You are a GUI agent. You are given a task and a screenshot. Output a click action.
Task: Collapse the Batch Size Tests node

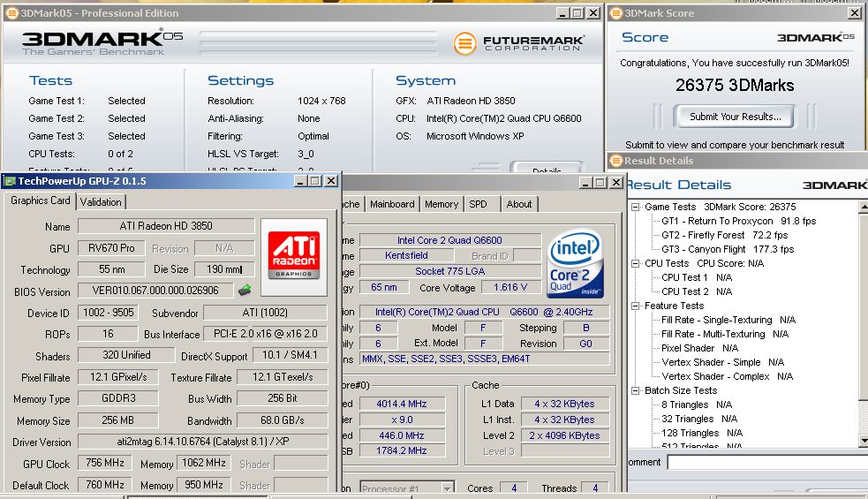(636, 390)
